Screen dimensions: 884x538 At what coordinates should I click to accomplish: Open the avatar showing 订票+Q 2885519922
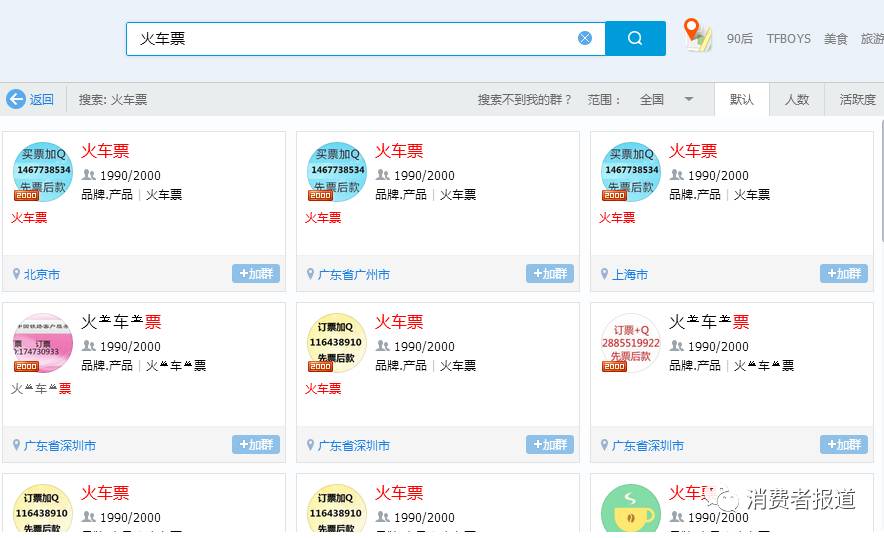631,343
